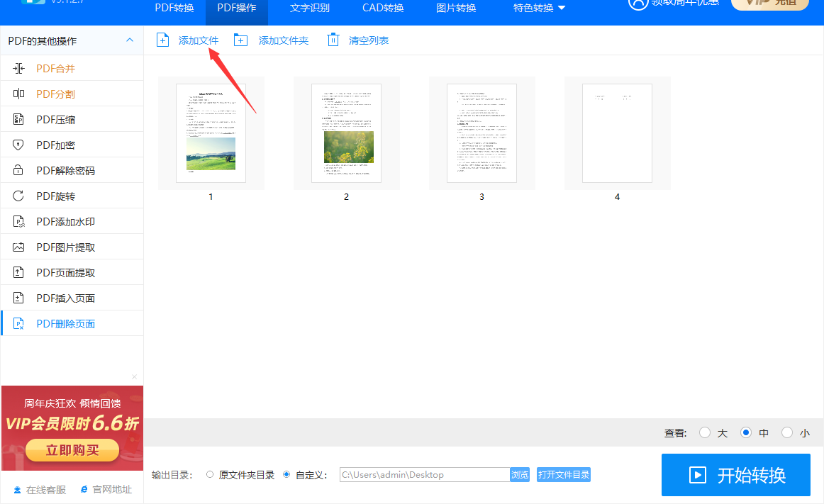The height and width of the screenshot is (504, 824).
Task: Collapse the PDF的其他操作 section
Action: 130,40
